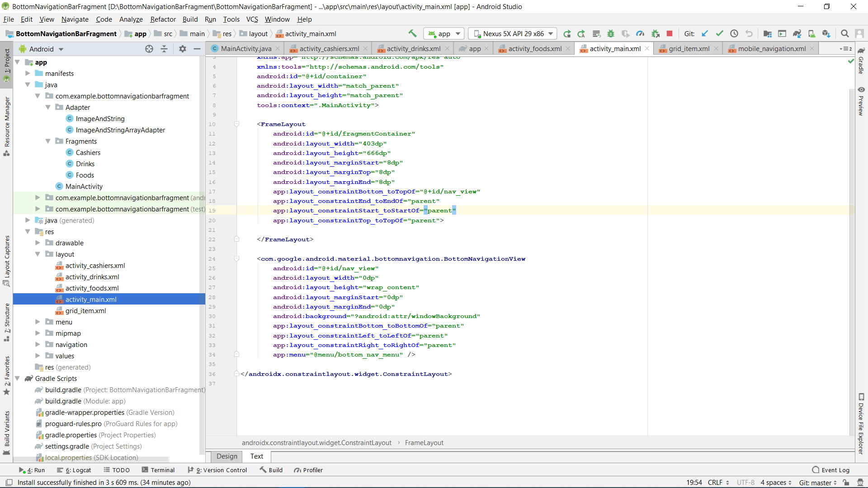
Task: Switch editor to Text view
Action: click(x=256, y=456)
